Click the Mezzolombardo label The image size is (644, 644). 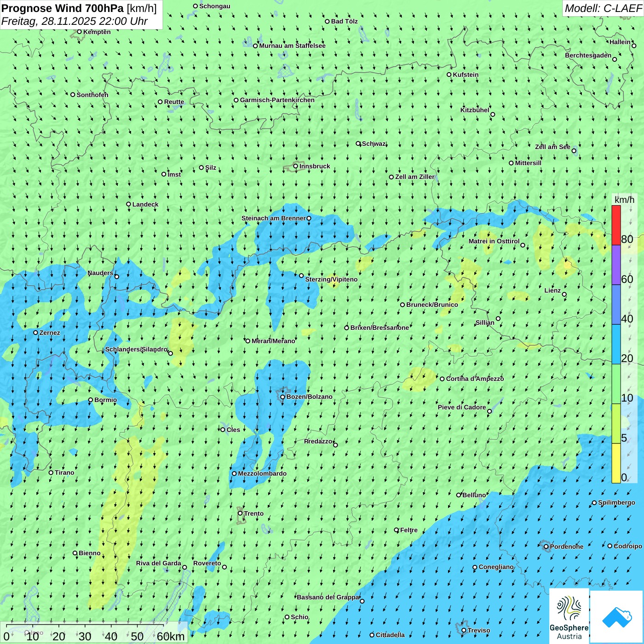pyautogui.click(x=262, y=473)
